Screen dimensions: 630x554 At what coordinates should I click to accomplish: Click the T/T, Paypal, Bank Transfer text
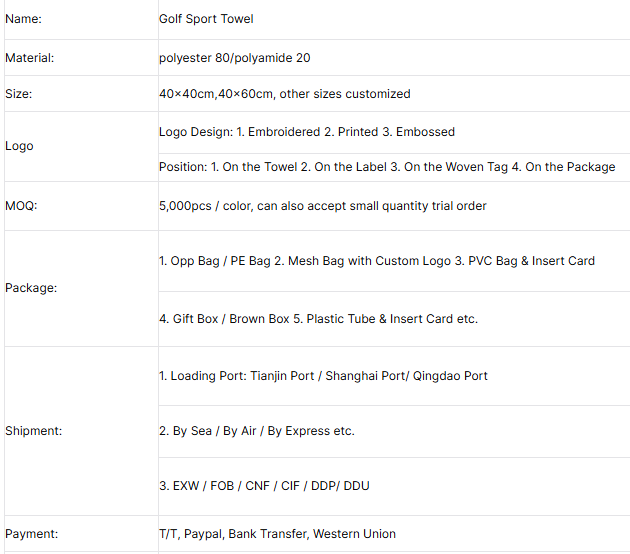point(277,534)
